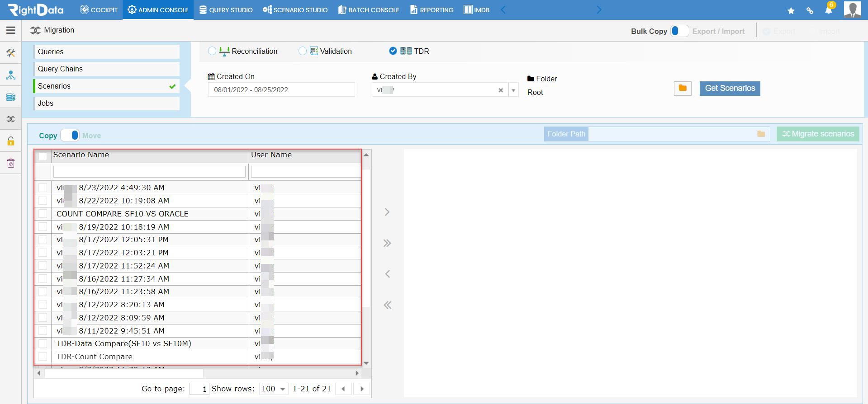Toggle the Copy / Move switch
Screen dimensions: 868x404
pyautogui.click(x=70, y=135)
